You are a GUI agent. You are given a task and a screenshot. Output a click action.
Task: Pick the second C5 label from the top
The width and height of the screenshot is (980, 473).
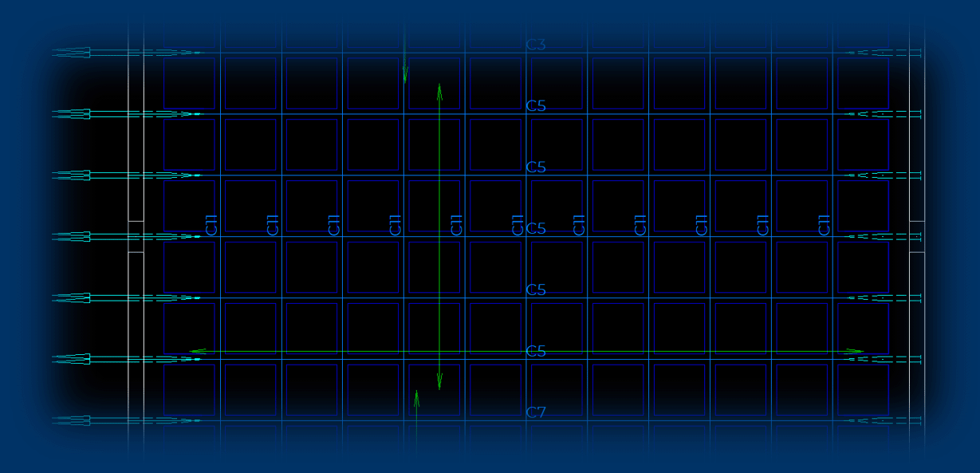(536, 168)
